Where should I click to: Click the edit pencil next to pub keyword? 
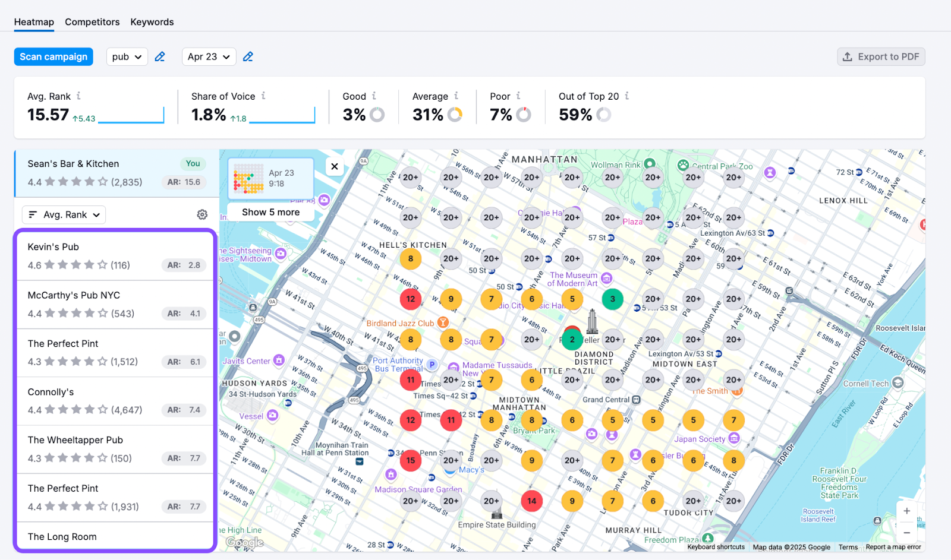160,57
